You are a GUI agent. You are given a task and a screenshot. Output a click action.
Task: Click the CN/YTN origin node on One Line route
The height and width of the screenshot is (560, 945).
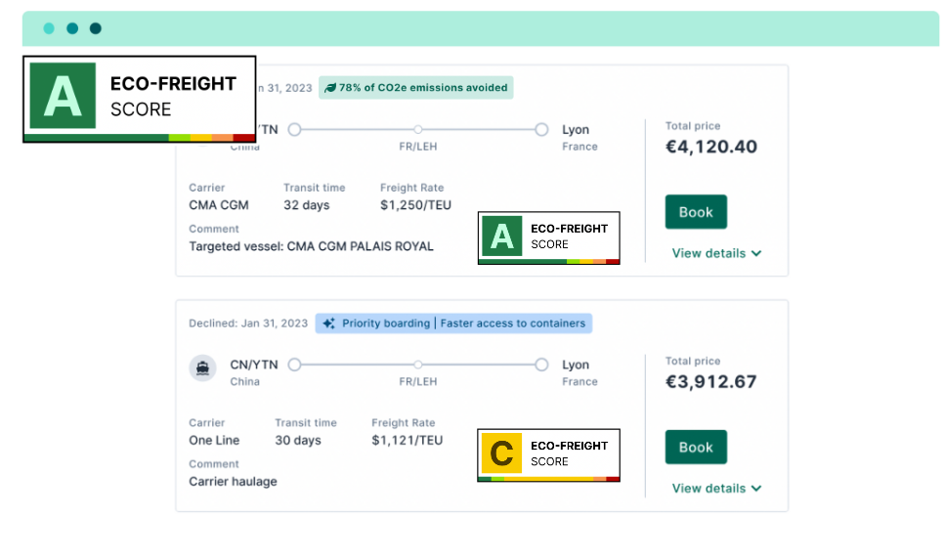[294, 365]
